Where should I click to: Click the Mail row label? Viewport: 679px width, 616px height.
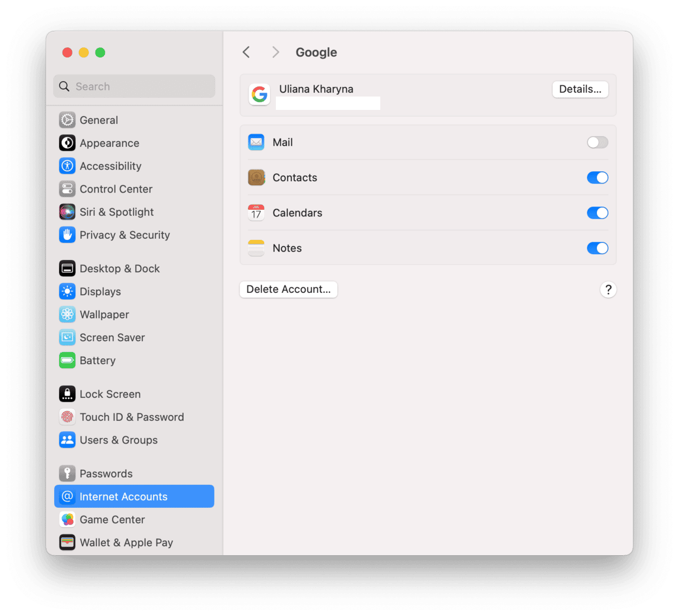pyautogui.click(x=283, y=142)
